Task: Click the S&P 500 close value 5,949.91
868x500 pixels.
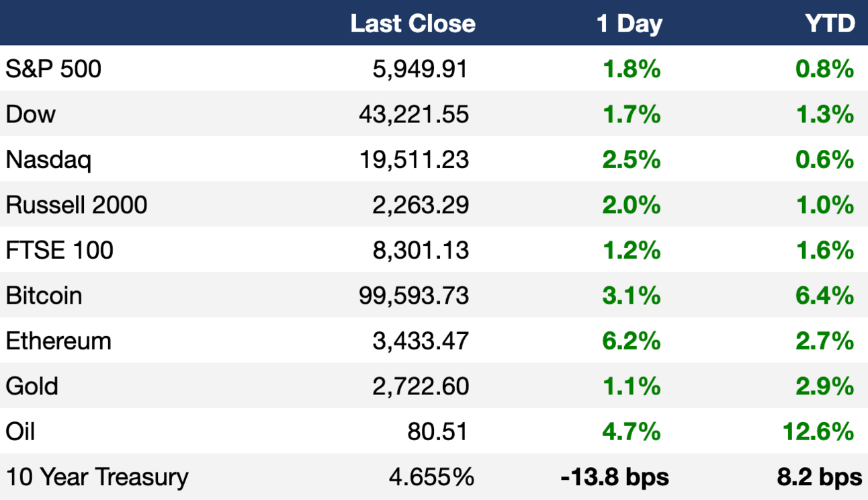Action: pyautogui.click(x=421, y=69)
